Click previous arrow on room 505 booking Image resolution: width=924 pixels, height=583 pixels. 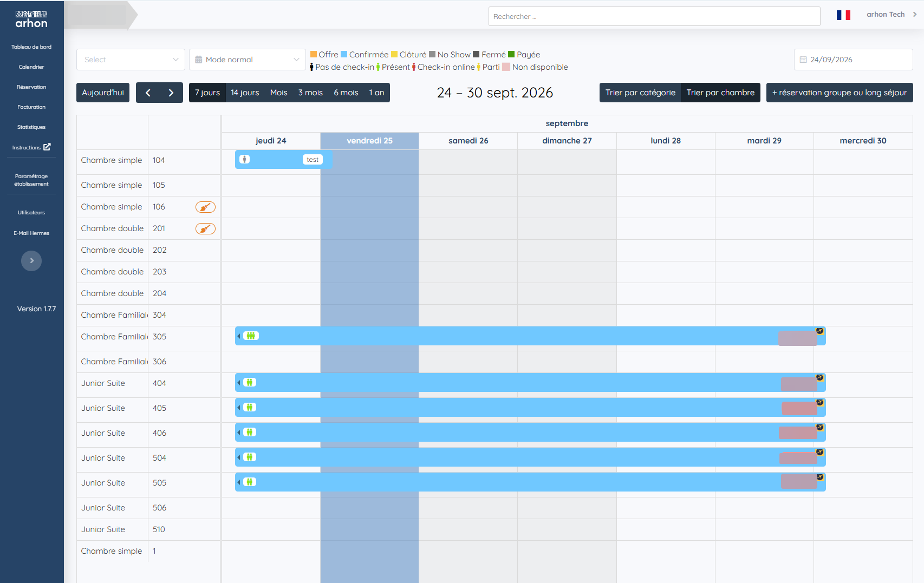point(239,482)
